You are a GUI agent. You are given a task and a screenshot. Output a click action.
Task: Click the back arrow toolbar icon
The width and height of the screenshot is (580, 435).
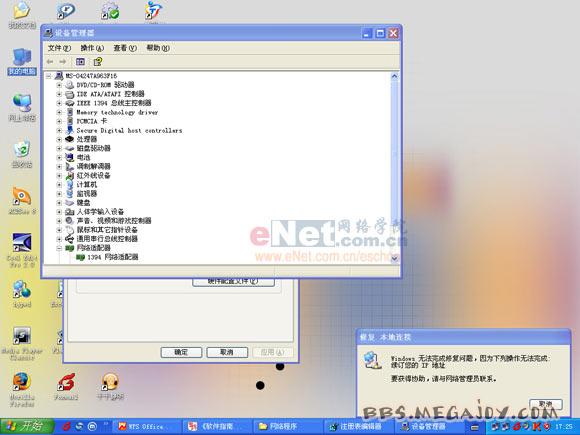50,62
